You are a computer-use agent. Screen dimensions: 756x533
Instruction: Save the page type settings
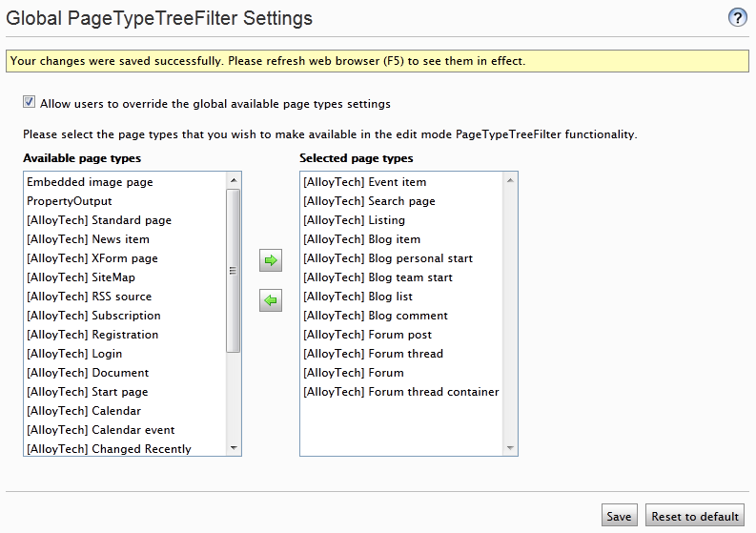pyautogui.click(x=619, y=516)
